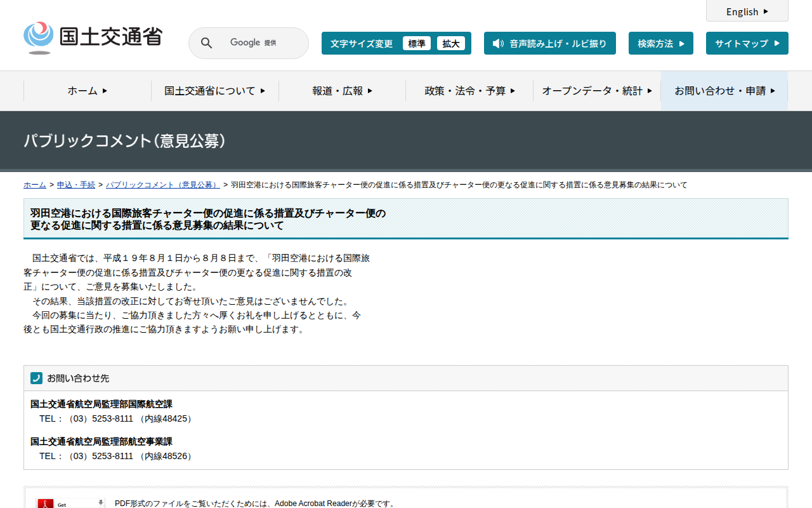Screen dimensions: 812x508
Task: Click the article heading about 羽田空港 charter flights
Action: (208, 219)
